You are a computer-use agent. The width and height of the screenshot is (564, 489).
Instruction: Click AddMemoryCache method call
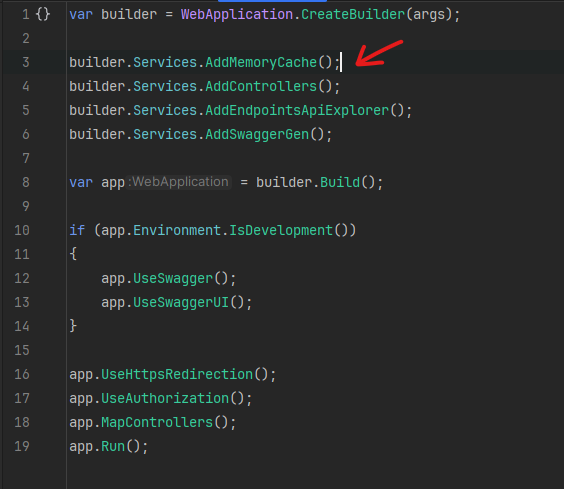click(x=261, y=62)
